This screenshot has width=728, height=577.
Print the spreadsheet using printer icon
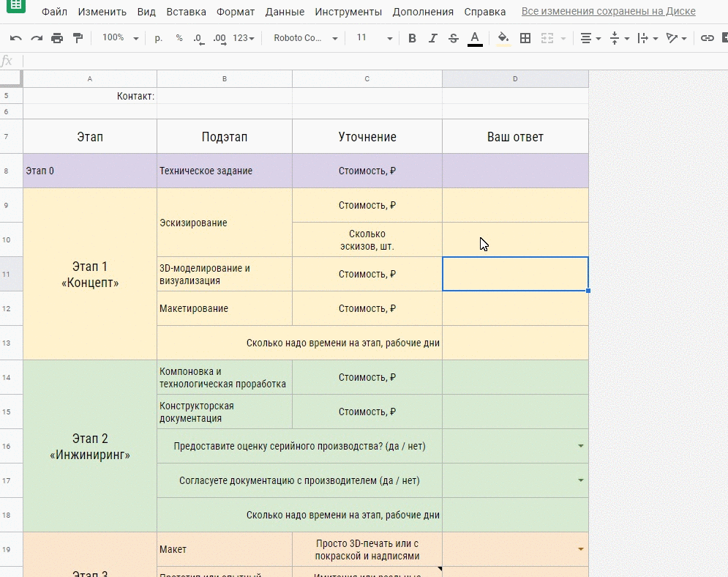coord(57,38)
